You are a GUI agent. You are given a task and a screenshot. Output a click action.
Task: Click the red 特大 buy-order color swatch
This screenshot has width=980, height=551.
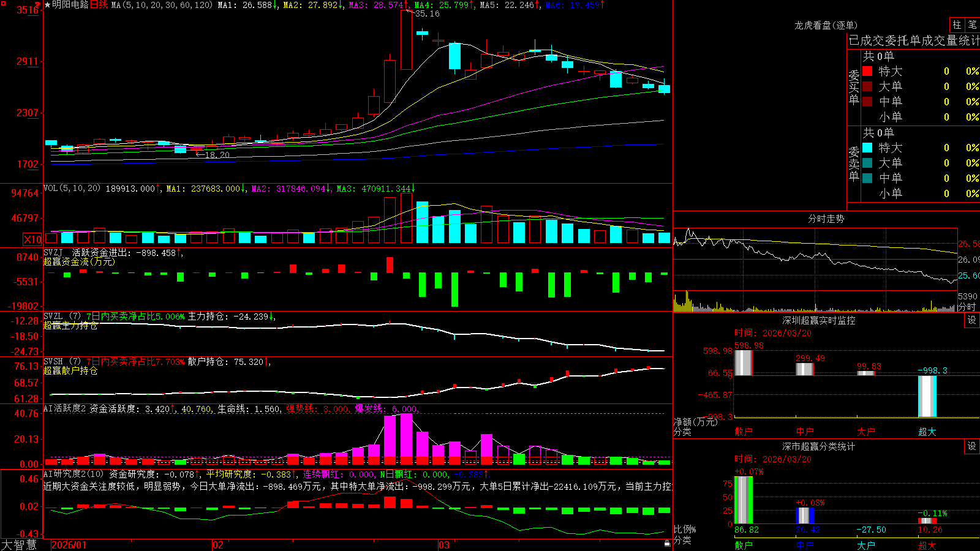pos(867,71)
